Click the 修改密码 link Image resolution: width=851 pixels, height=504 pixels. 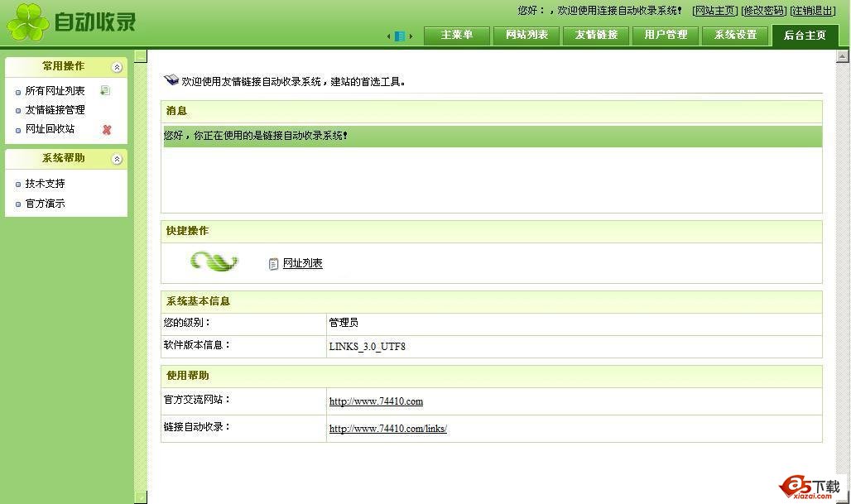763,10
